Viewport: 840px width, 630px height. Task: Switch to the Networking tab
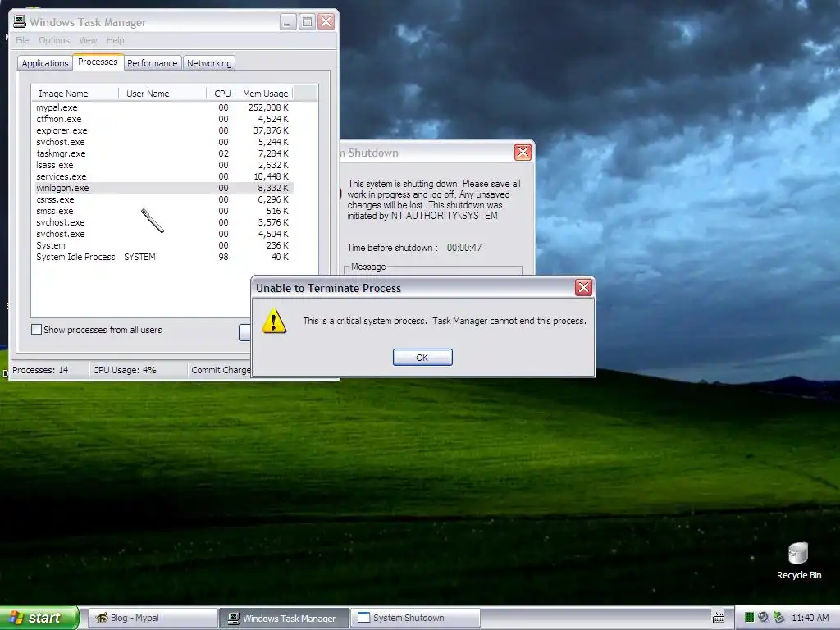[209, 63]
